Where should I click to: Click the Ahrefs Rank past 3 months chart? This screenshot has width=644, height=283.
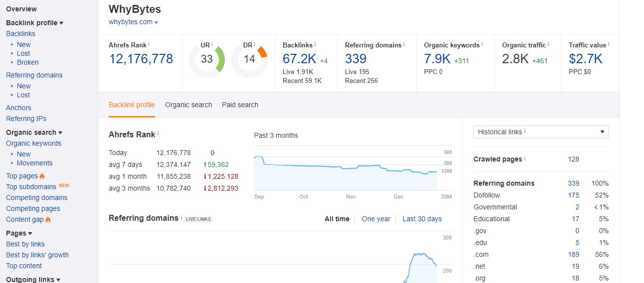click(x=346, y=168)
